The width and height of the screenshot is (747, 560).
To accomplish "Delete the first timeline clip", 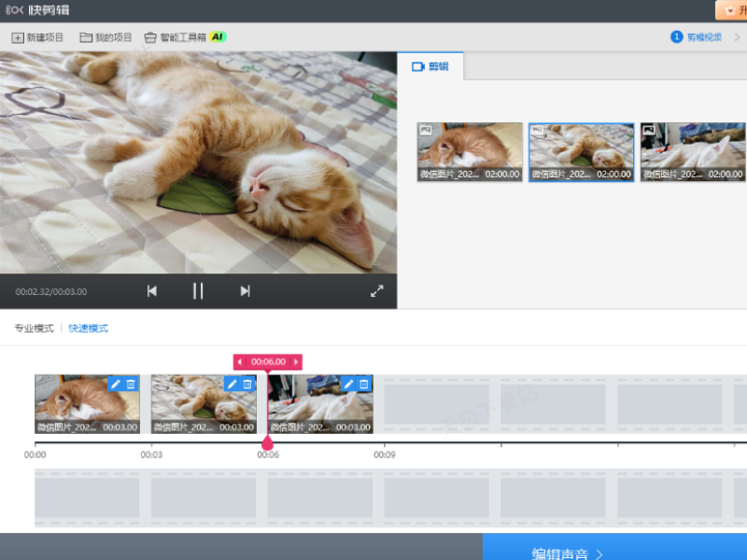I will click(x=131, y=384).
